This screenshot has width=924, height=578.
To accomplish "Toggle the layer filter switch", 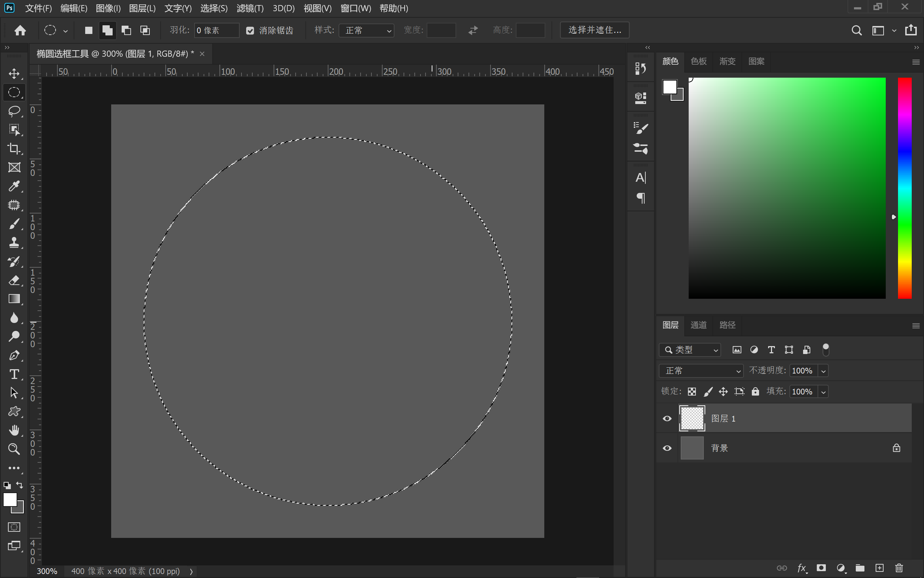I will (x=825, y=349).
